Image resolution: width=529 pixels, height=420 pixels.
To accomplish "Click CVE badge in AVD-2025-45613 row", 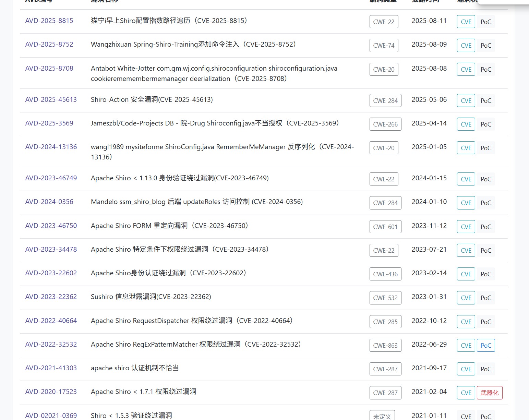I will click(466, 100).
